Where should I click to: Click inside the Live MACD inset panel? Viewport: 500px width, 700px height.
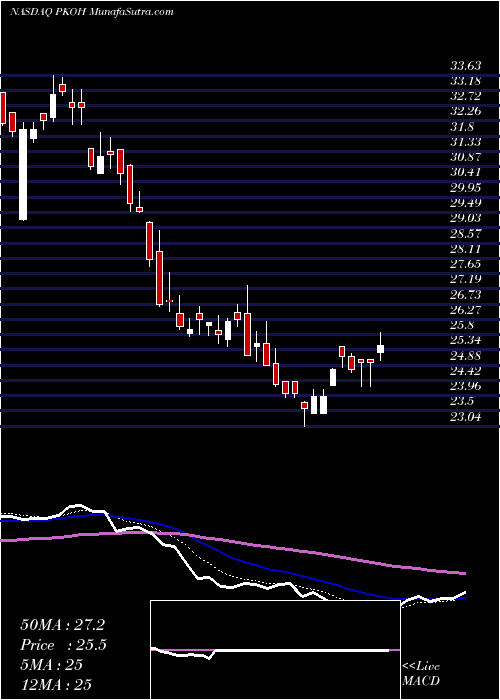click(275, 650)
